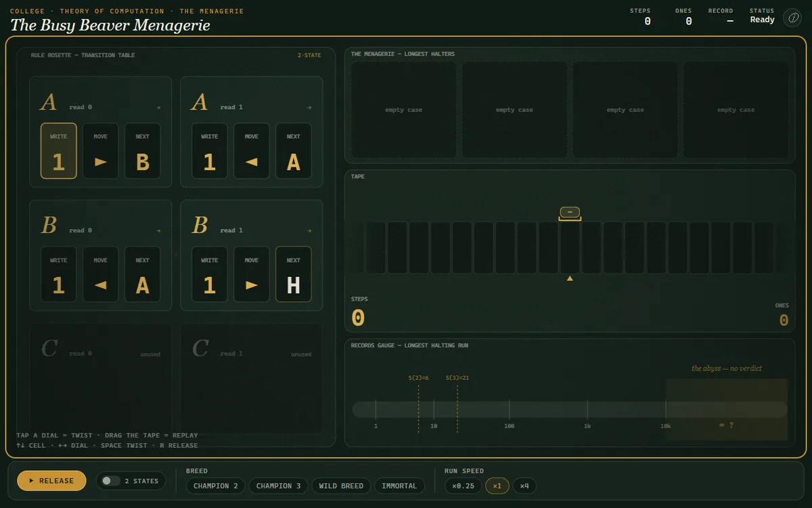Click the Release button

point(51,481)
